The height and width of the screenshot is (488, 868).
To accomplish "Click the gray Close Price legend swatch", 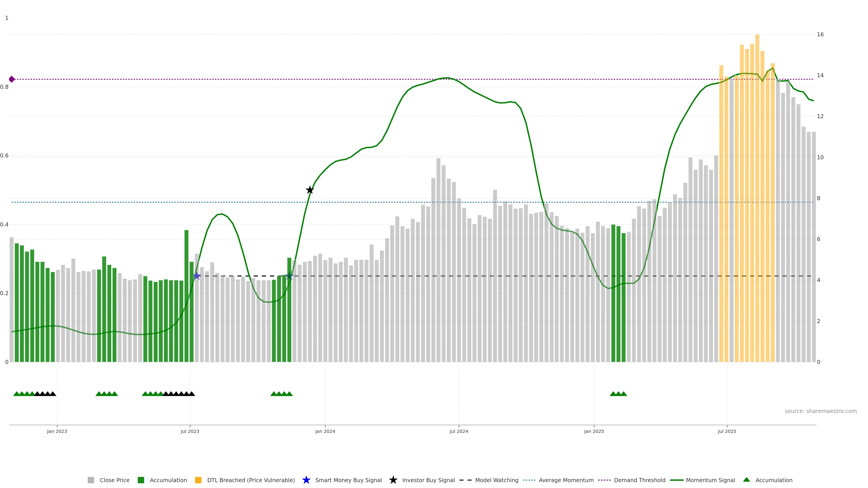I will (91, 480).
